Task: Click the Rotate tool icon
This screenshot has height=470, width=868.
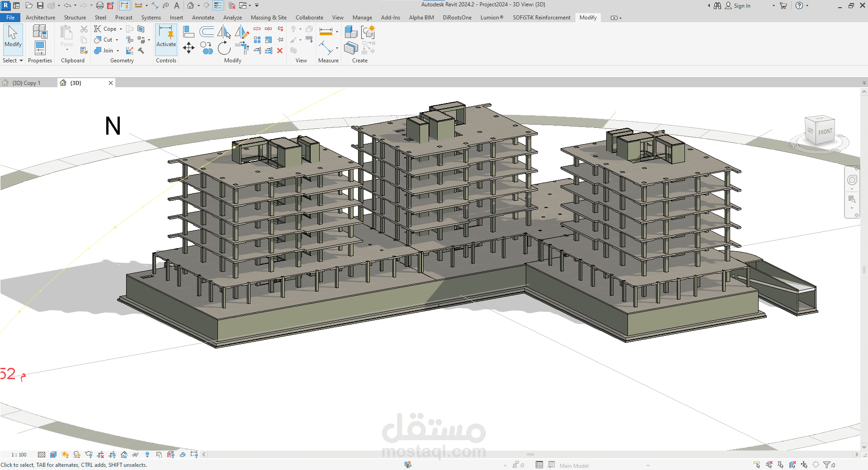Action: coord(224,48)
